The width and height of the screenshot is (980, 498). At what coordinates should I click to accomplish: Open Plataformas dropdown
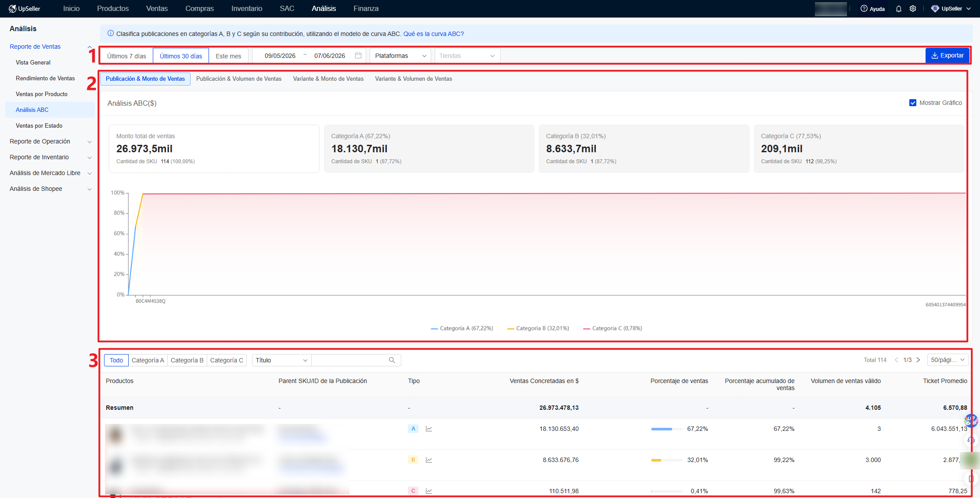[x=400, y=56]
